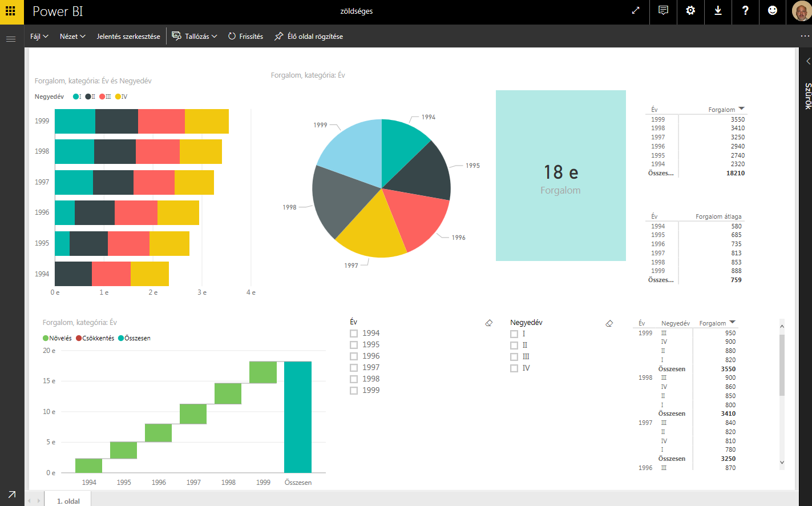The width and height of the screenshot is (812, 506).
Task: Click the bottom table scrollbar up arrow
Action: pos(782,326)
